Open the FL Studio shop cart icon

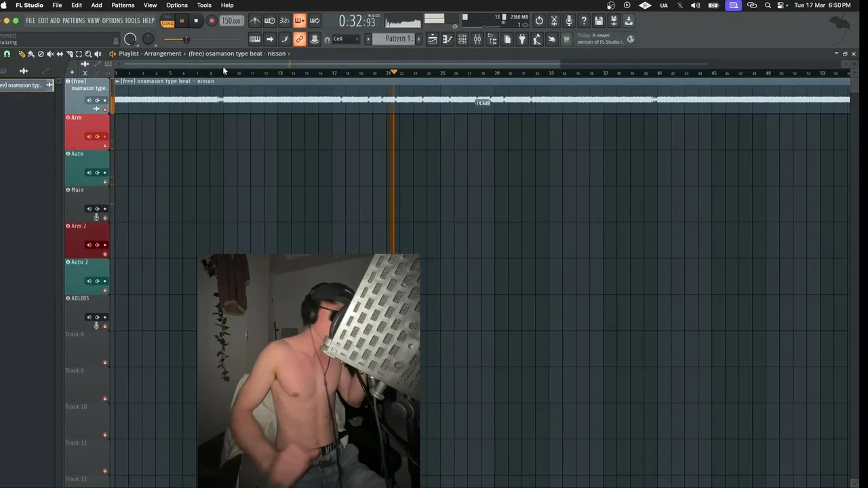point(566,39)
